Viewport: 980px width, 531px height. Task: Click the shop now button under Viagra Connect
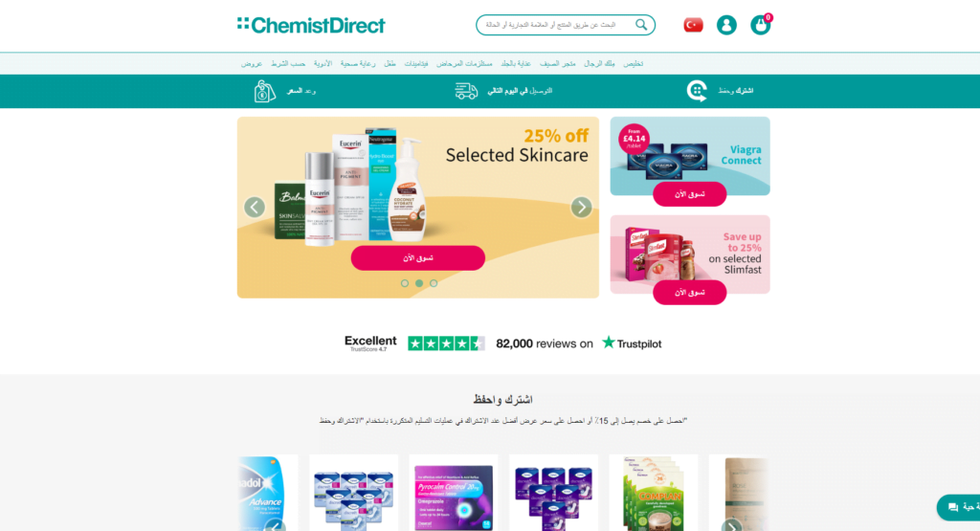coord(690,194)
